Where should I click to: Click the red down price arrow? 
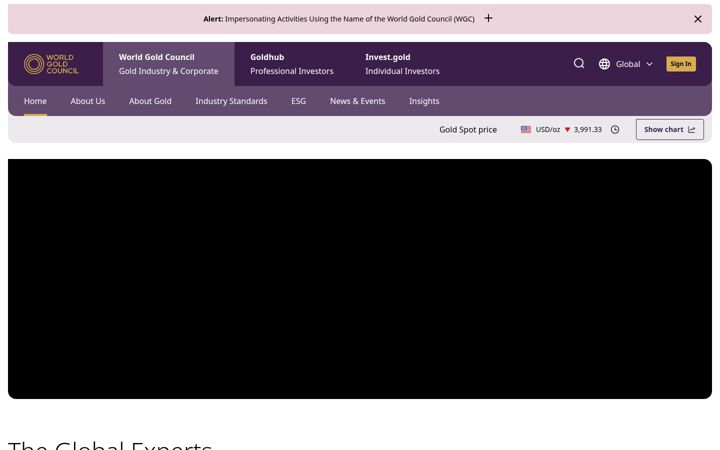point(567,130)
